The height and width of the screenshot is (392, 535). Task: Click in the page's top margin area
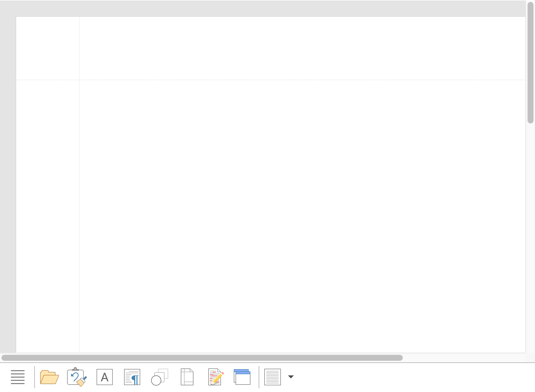pyautogui.click(x=297, y=48)
